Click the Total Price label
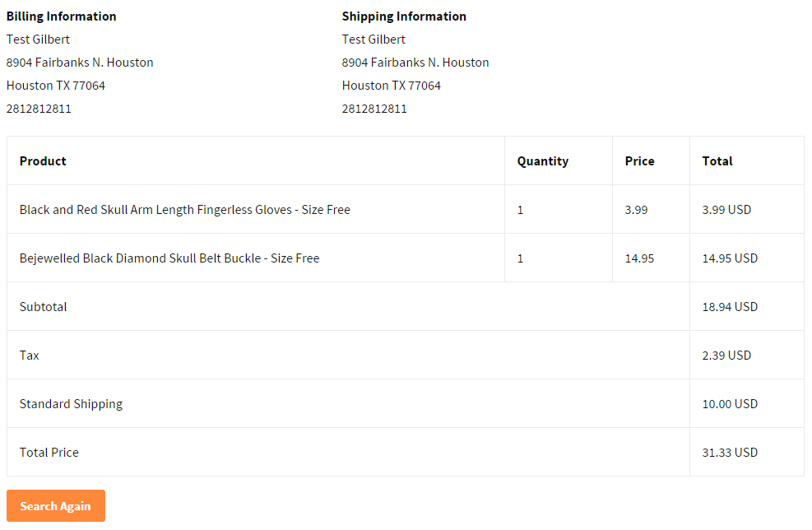The width and height of the screenshot is (812, 530). [49, 453]
